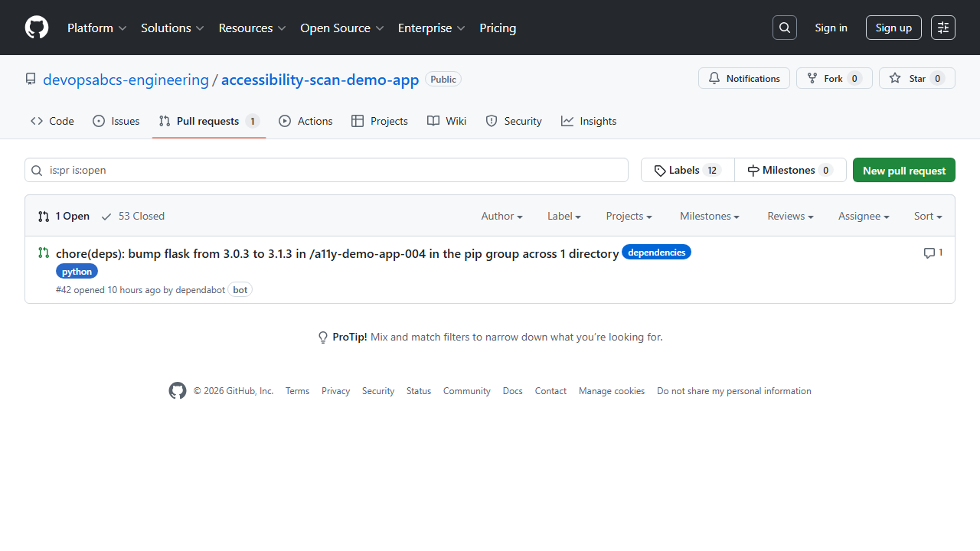This screenshot has width=980, height=551.
Task: Click the search magnifier icon
Action: (784, 28)
